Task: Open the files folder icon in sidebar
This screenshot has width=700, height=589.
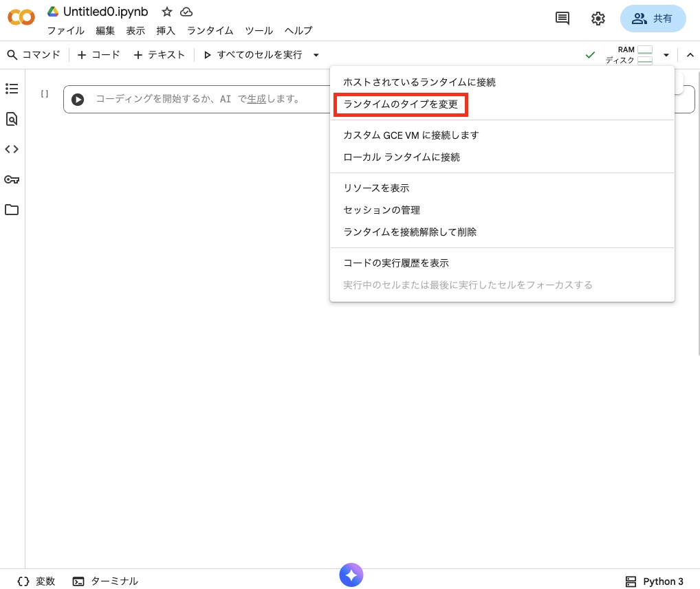Action: [12, 210]
